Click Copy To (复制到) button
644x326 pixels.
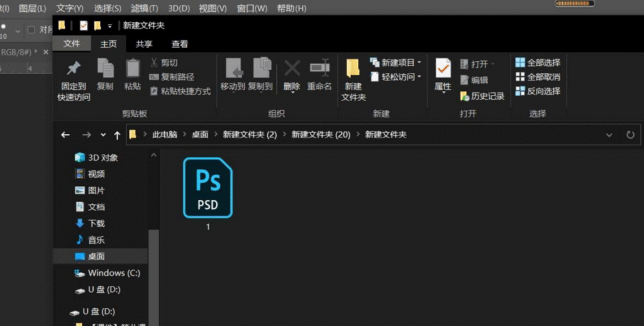click(x=260, y=74)
